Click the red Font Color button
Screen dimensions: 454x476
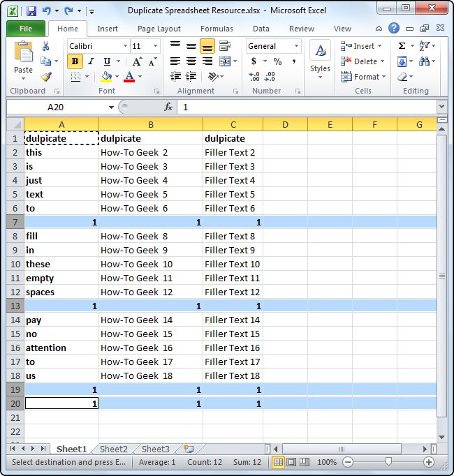[129, 77]
